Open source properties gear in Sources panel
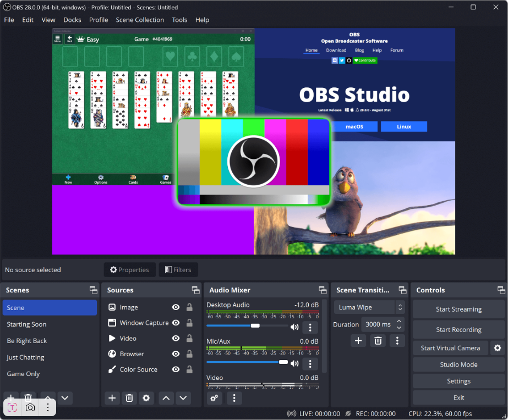This screenshot has width=508, height=420. pyautogui.click(x=146, y=398)
